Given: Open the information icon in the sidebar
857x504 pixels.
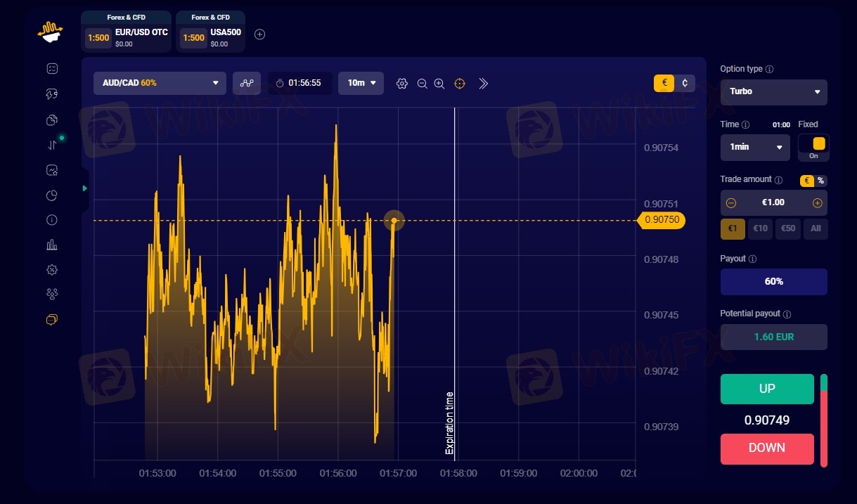Looking at the screenshot, I should tap(52, 220).
